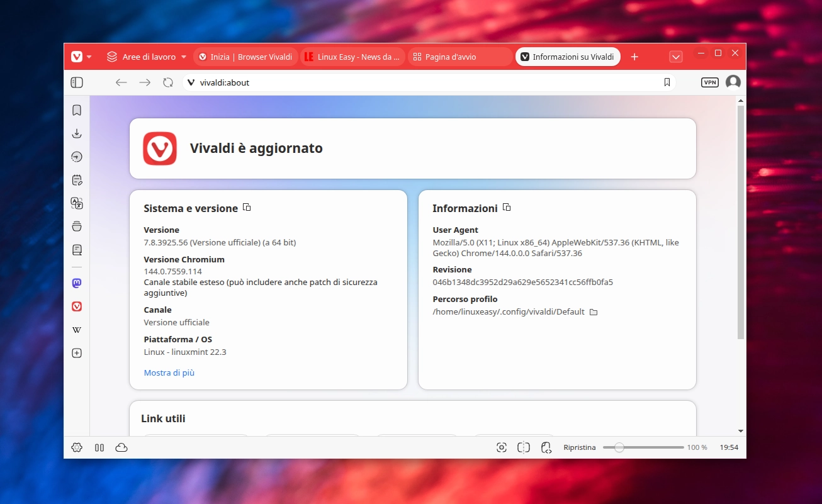822x504 pixels.
Task: Switch to the Linux Easy news tab
Action: point(352,56)
